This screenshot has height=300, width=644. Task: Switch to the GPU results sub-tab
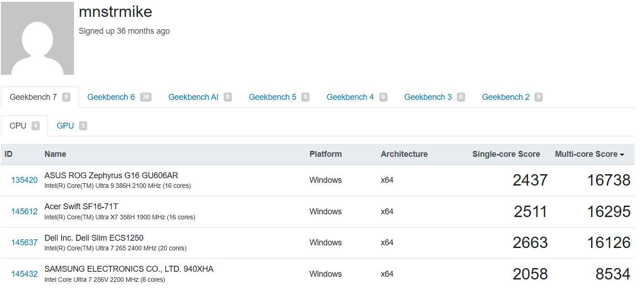coord(72,126)
